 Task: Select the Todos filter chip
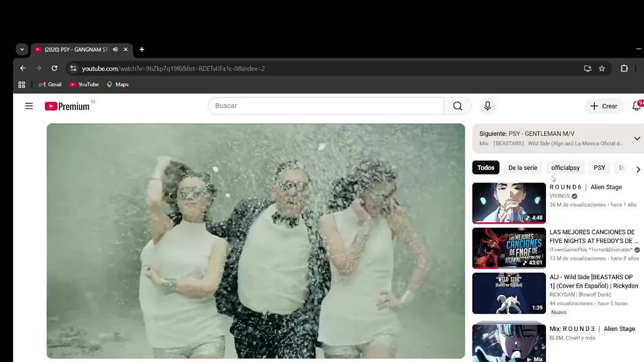[x=486, y=168]
